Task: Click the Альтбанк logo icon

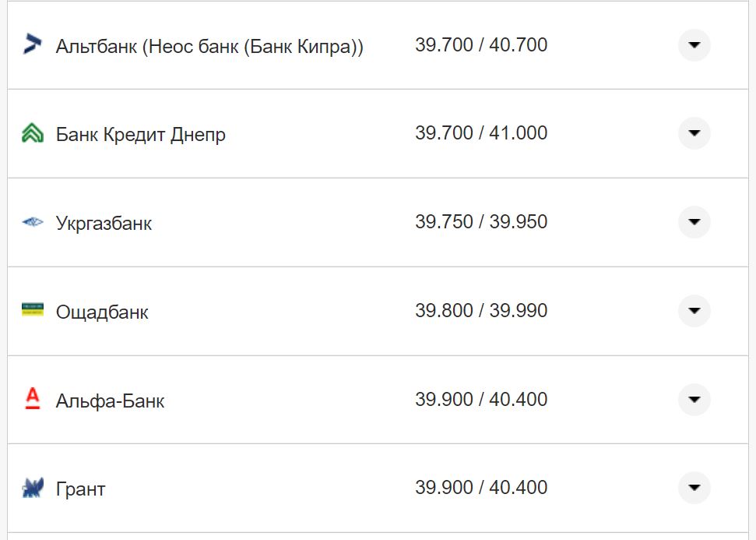Action: pyautogui.click(x=33, y=44)
